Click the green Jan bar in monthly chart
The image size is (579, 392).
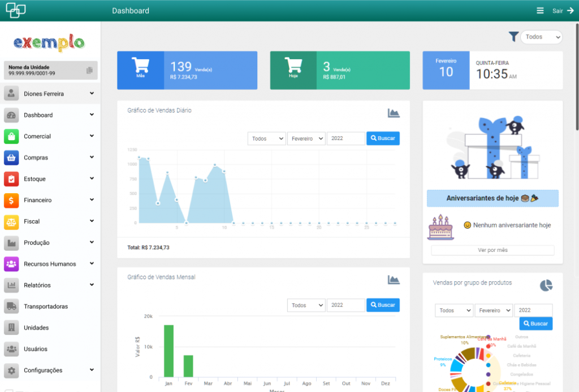coord(168,350)
